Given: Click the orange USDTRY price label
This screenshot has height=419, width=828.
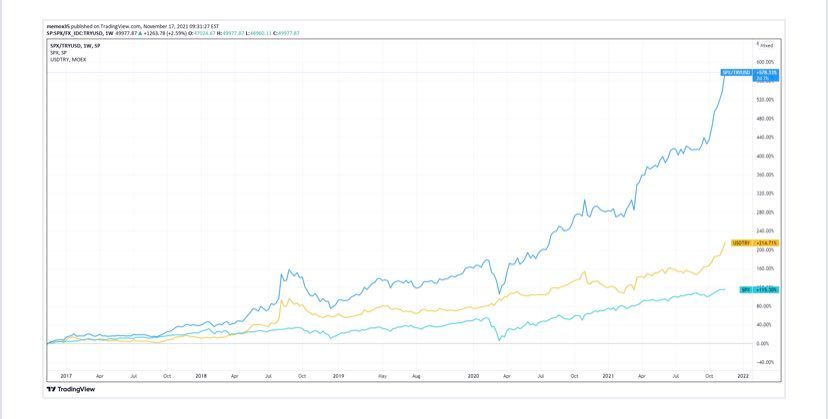Looking at the screenshot, I should pyautogui.click(x=742, y=243).
